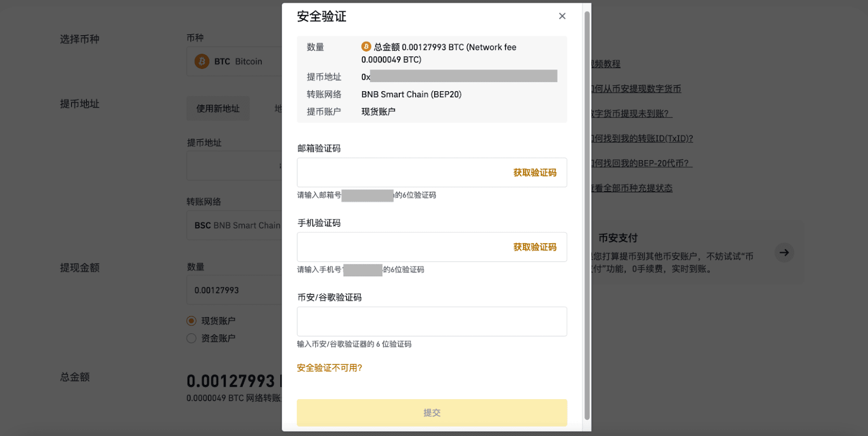Open the 转账网络 BSC BNB Smart Chain dropdown
Screen dimensions: 868x436
click(234, 225)
